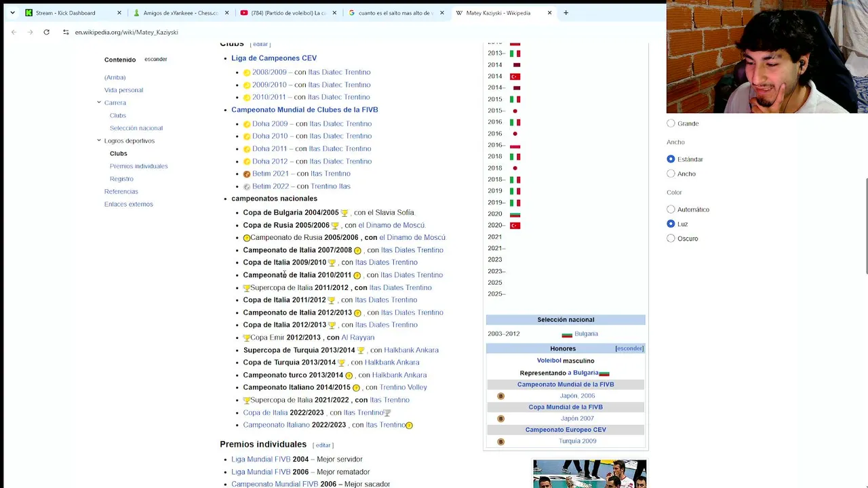Switch to the YouTube Partido de voleibol tab

(288, 12)
